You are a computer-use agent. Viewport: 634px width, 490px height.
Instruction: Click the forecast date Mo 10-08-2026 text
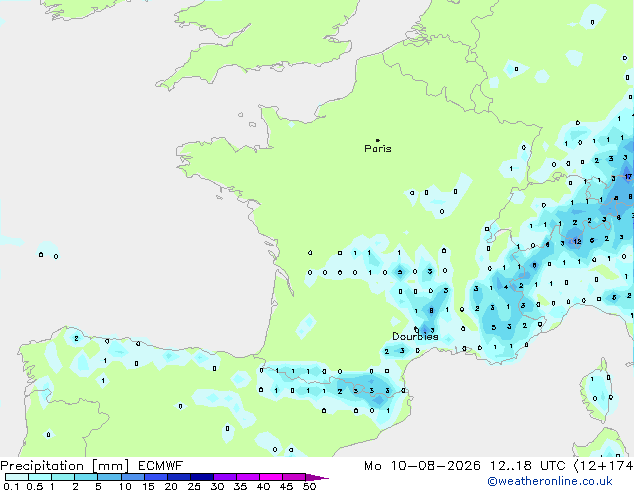coord(422,466)
